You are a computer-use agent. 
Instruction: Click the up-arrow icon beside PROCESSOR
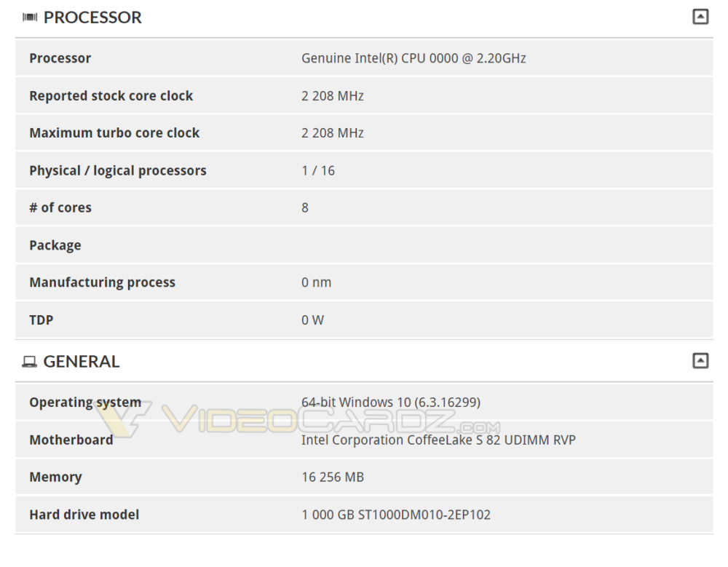pyautogui.click(x=701, y=15)
